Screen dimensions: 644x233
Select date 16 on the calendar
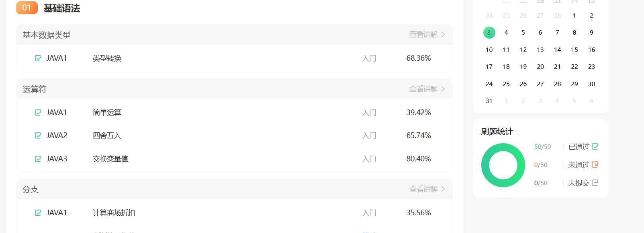click(591, 49)
